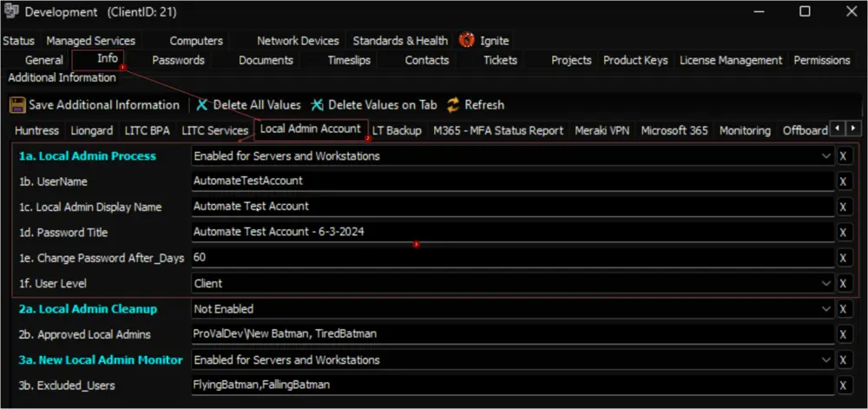Select the LITC Services sub-tab
The height and width of the screenshot is (409, 868).
[214, 130]
